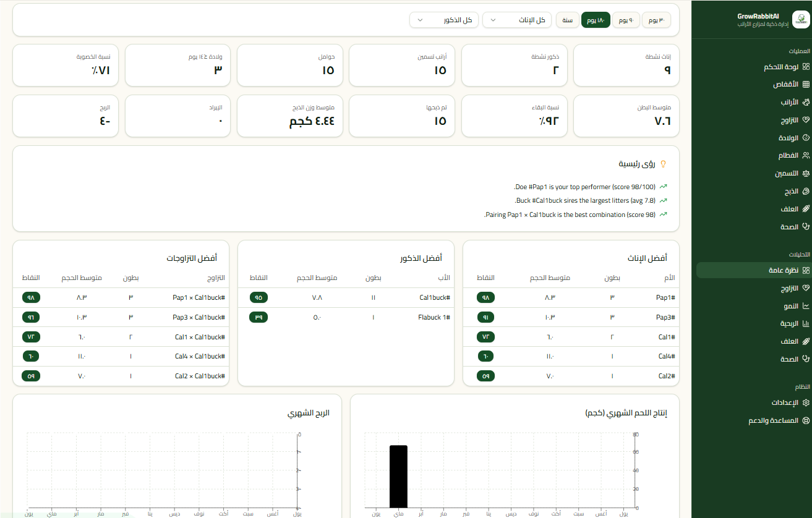Open العلف icon under التحليلات section
Screen dimensions: 812x518
(x=806, y=341)
